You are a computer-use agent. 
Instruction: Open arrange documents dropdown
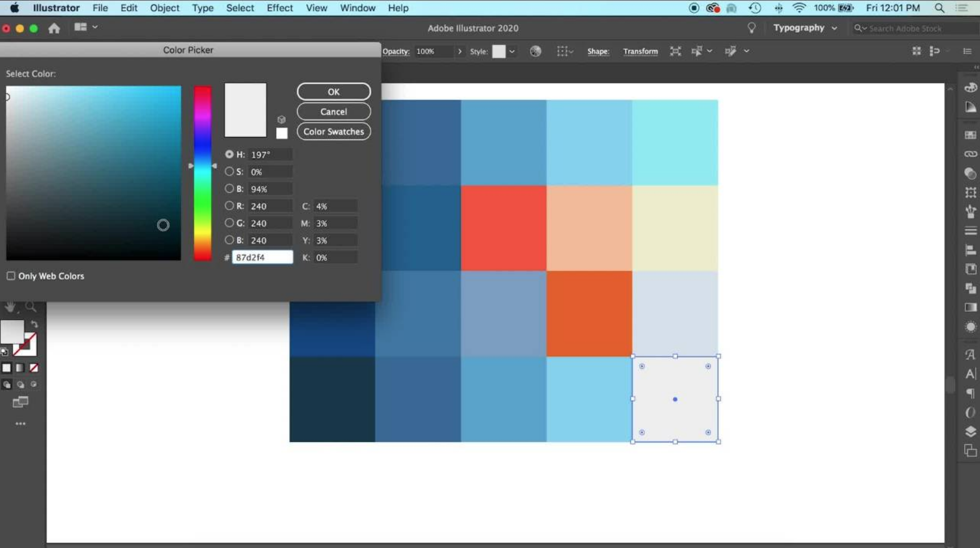86,27
